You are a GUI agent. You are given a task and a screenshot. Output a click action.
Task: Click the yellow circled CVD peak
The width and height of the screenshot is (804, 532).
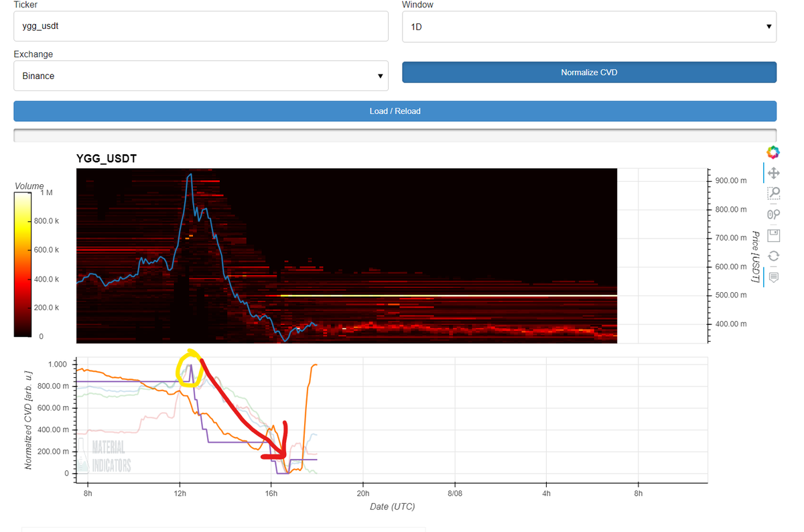(190, 369)
